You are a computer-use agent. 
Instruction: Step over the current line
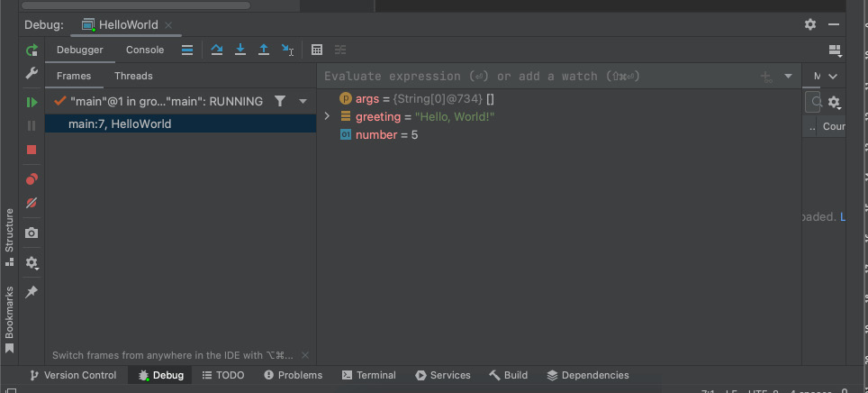point(216,50)
